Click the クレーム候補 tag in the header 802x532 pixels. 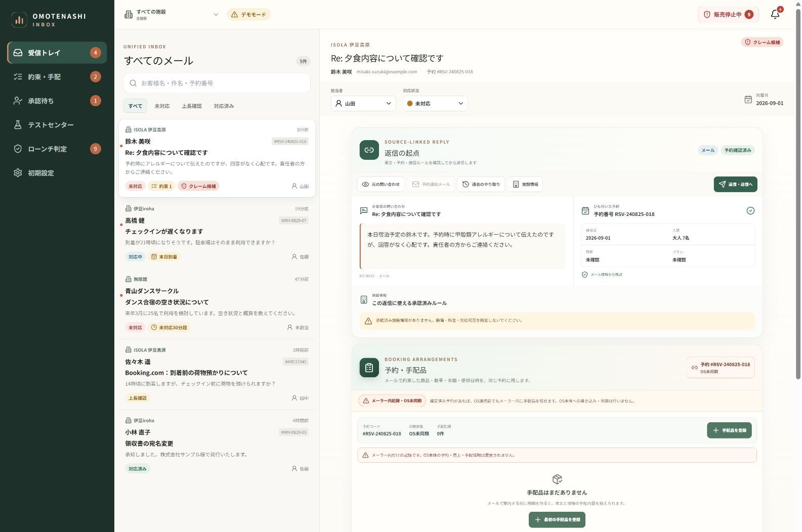[x=762, y=42]
